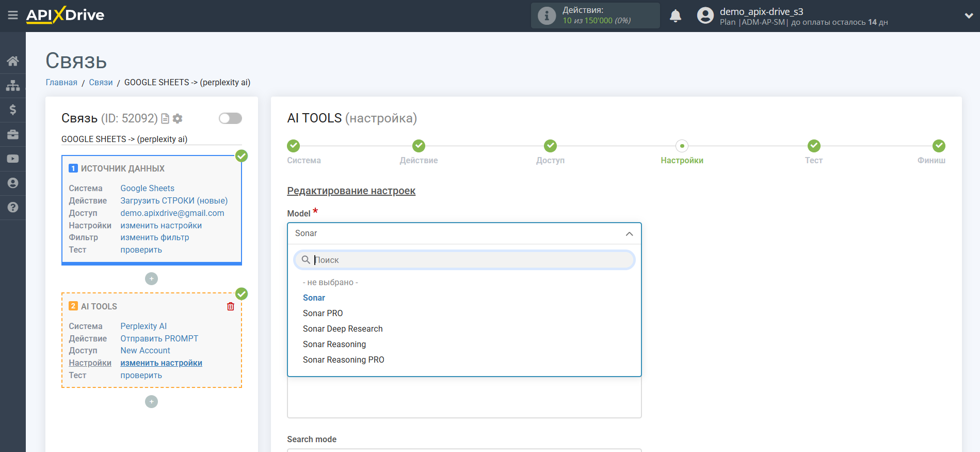
Task: Open the YouTube video sidebar icon
Action: click(13, 159)
